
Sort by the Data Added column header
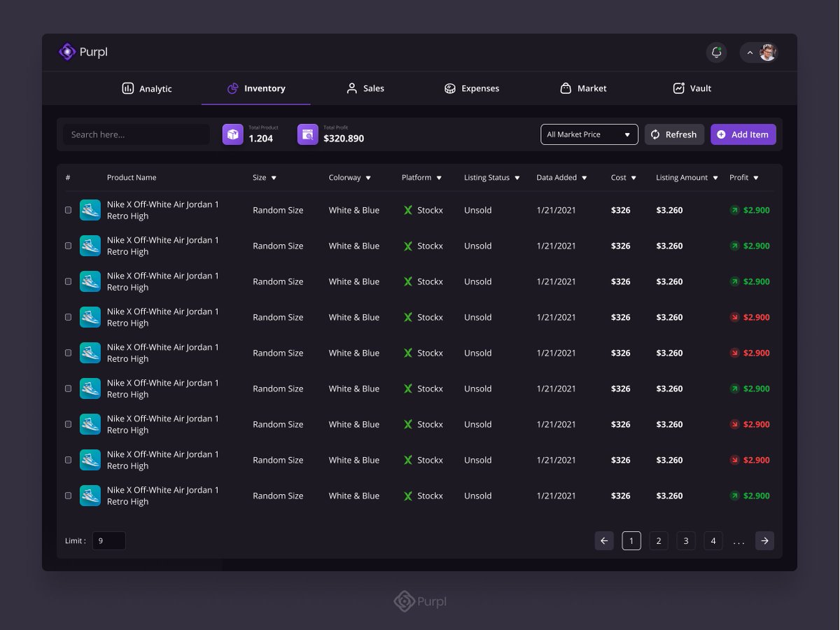tap(562, 178)
